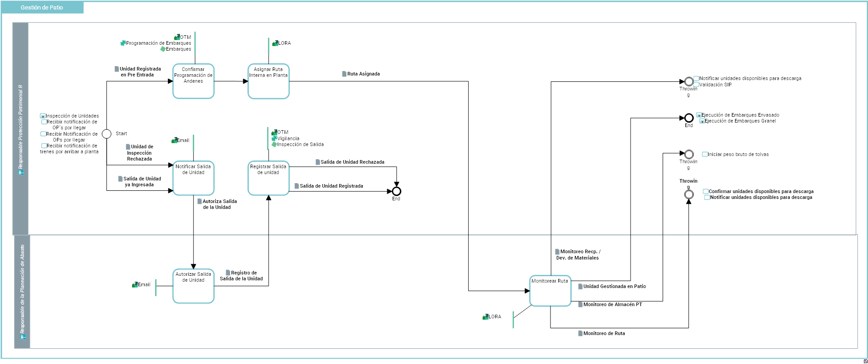Open Recibir Notificación de OPs por llegar

tap(69, 137)
